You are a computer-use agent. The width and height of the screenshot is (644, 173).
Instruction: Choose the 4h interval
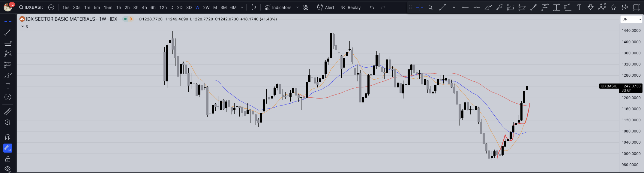(144, 8)
